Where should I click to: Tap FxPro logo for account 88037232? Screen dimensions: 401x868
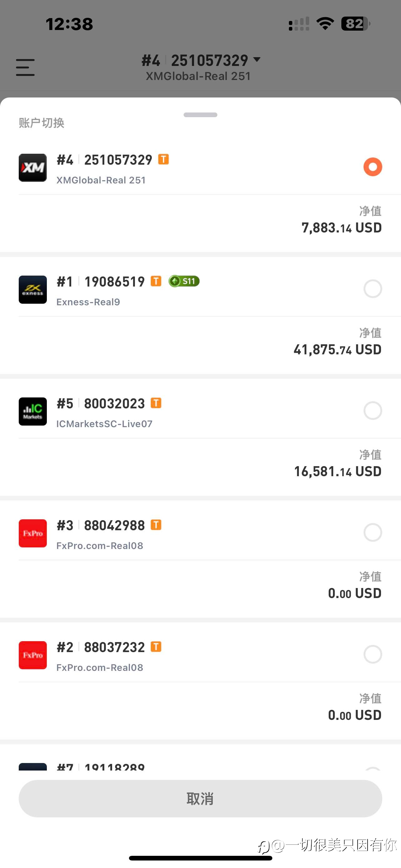33,655
